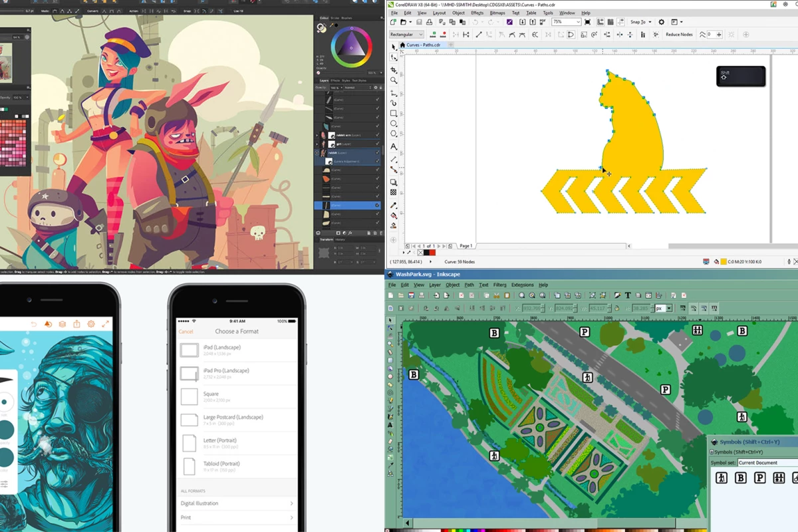This screenshot has height=532, width=798.
Task: Toggle the lock aspect ratio icon in Inkscape
Action: coord(616,307)
